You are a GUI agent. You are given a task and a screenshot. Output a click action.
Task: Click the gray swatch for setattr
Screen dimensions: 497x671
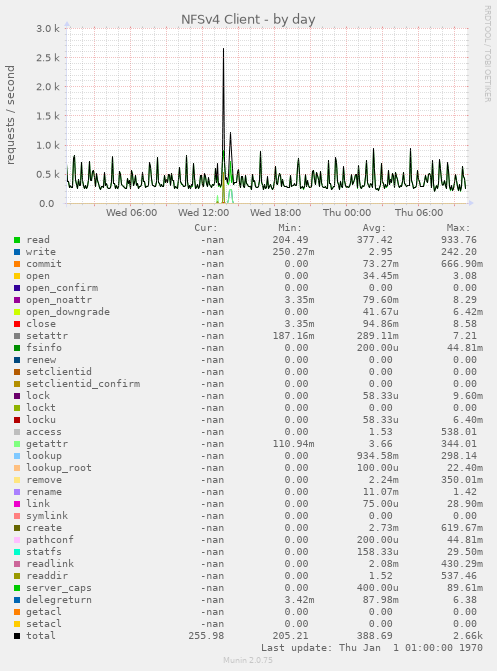click(17, 336)
